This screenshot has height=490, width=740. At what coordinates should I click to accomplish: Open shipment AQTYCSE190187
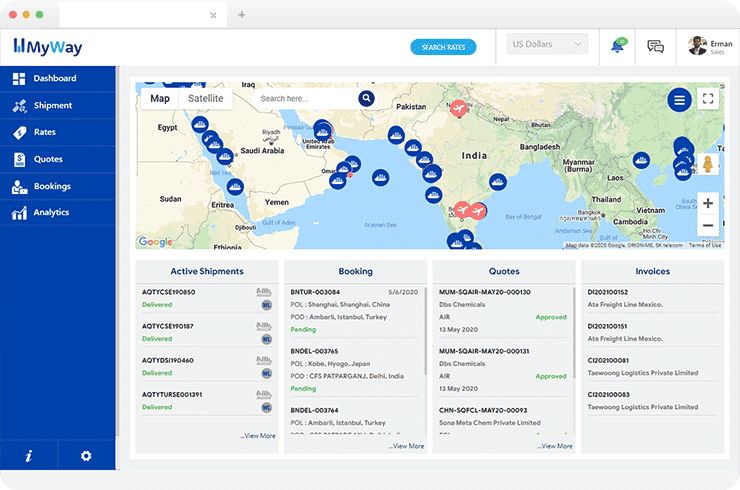pos(168,326)
